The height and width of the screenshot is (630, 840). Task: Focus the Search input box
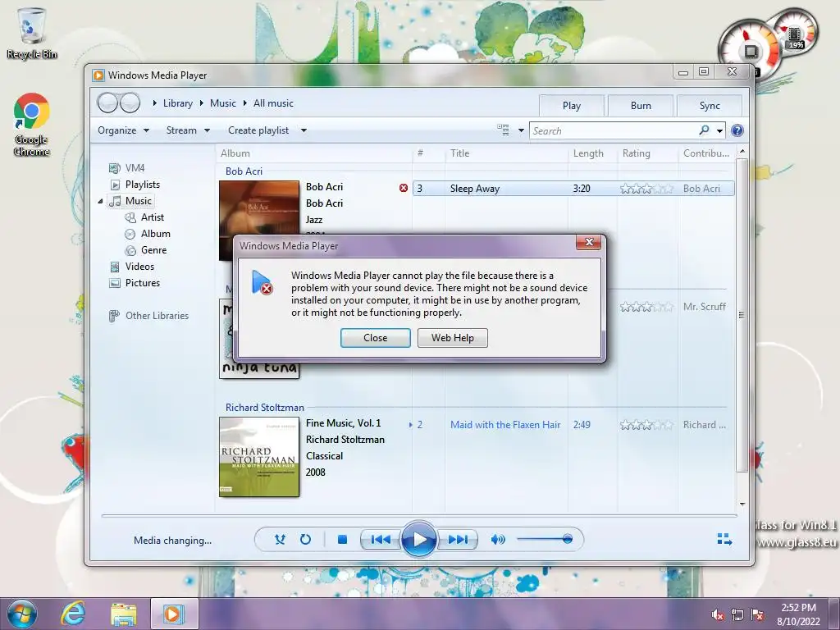pos(614,130)
